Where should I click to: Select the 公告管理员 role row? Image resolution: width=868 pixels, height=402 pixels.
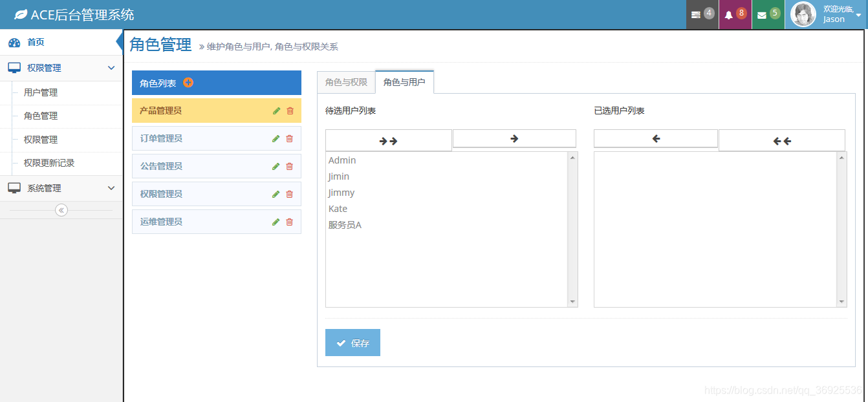pyautogui.click(x=217, y=166)
